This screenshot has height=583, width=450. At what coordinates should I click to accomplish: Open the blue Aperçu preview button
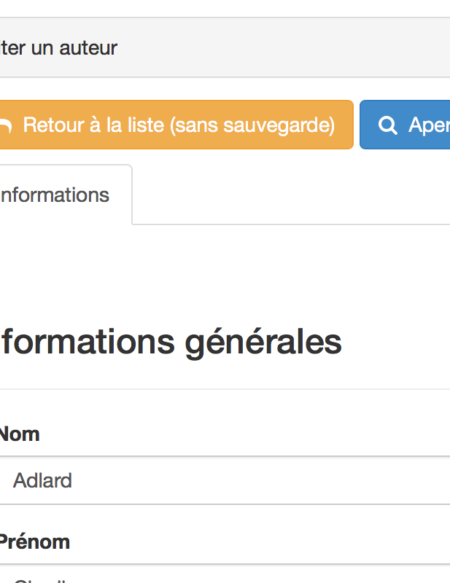(x=405, y=125)
